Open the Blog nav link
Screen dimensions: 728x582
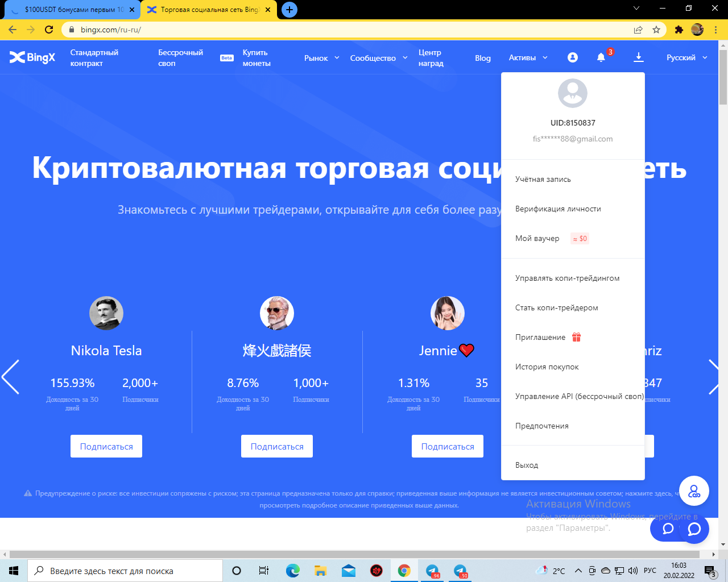[483, 58]
